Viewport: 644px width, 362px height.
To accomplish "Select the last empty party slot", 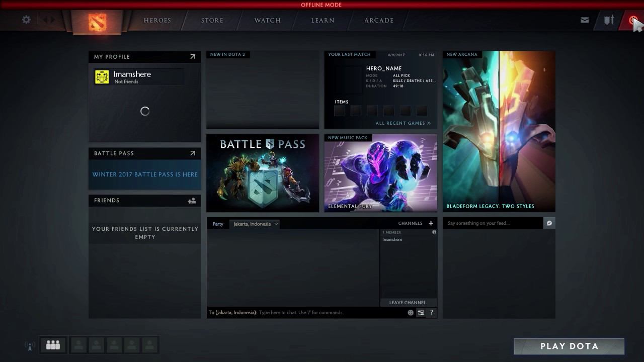I will coord(149,345).
